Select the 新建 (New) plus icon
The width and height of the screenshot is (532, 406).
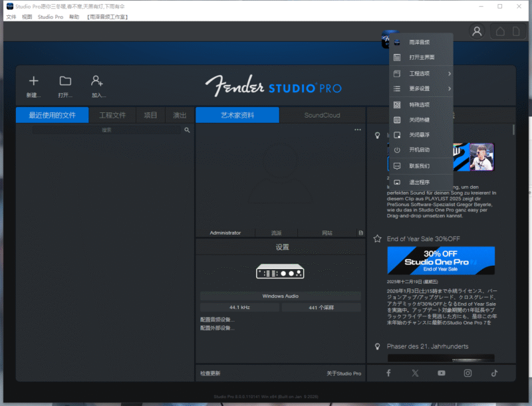tap(33, 82)
